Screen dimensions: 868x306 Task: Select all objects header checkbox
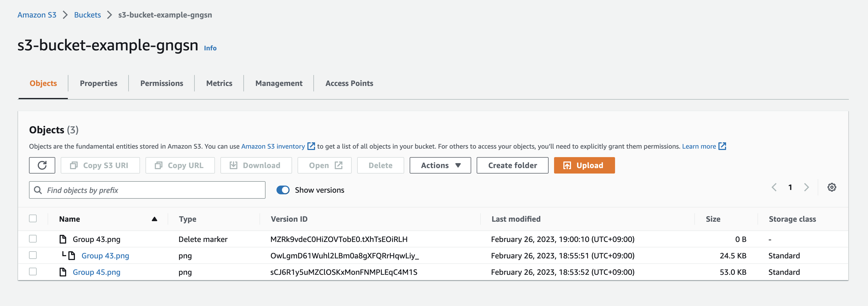pyautogui.click(x=33, y=219)
